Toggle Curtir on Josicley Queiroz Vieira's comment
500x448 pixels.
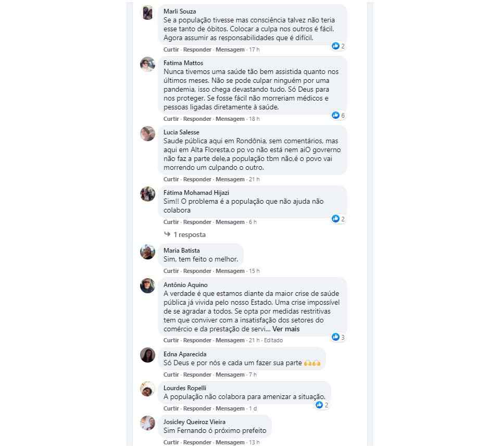click(171, 442)
